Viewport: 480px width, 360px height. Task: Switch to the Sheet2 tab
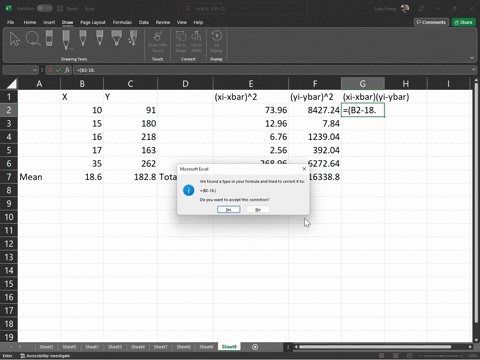click(46, 347)
